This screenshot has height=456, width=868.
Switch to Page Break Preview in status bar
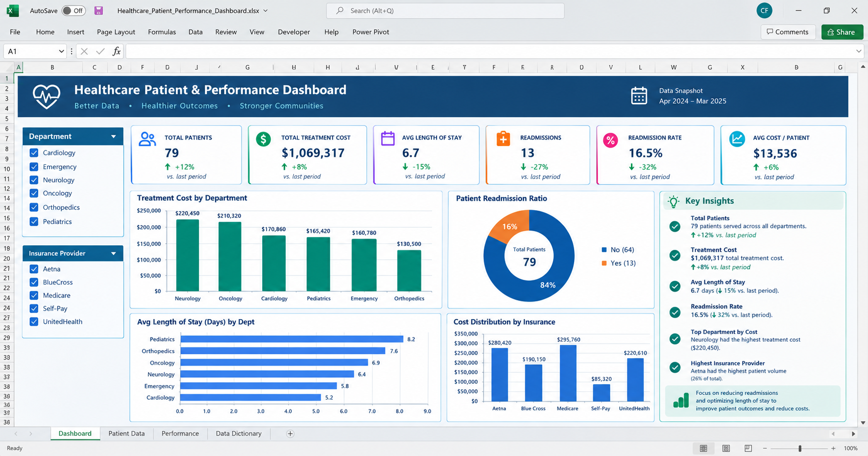pos(748,448)
